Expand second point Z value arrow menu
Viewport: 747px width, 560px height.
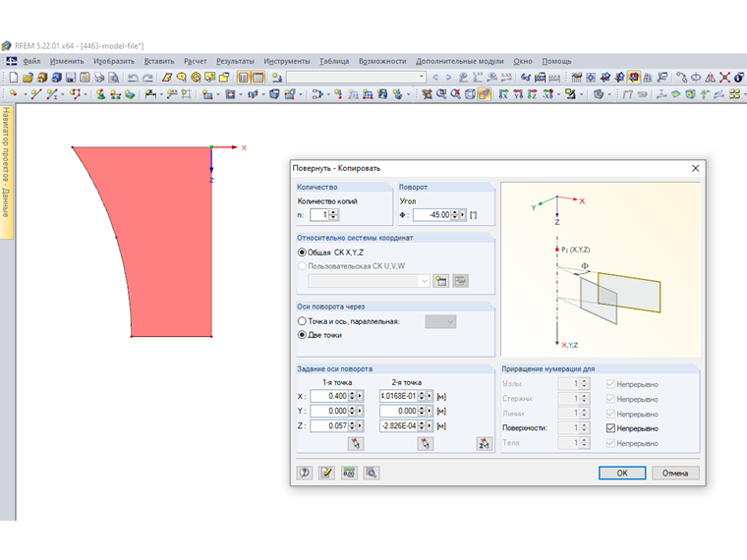click(430, 425)
